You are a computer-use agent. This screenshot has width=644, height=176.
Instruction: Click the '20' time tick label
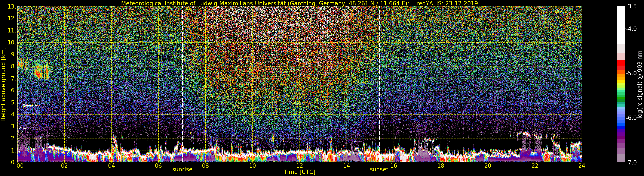click(x=488, y=166)
